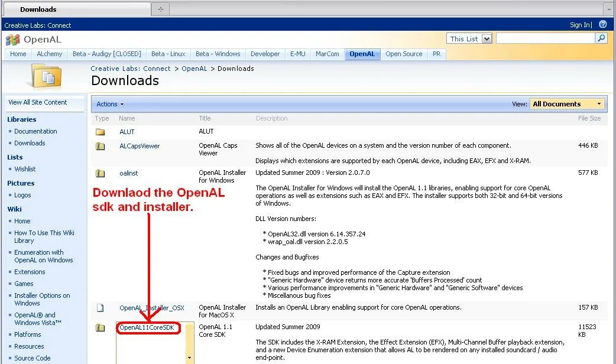Switch to the Home navigation tab
The width and height of the screenshot is (616, 364).
pyautogui.click(x=18, y=54)
